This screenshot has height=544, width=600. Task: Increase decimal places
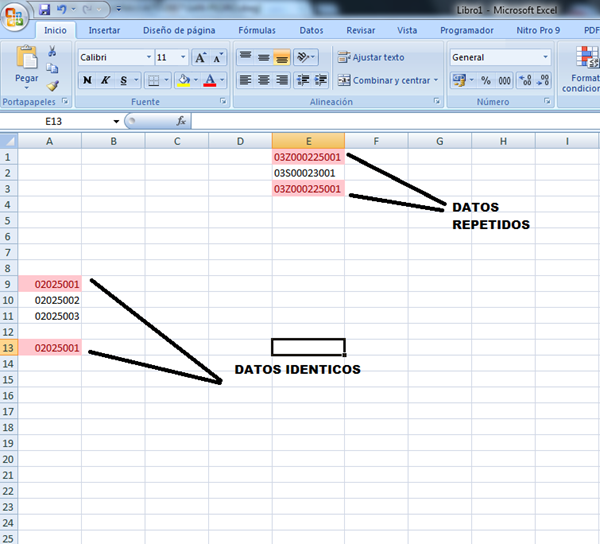(525, 80)
